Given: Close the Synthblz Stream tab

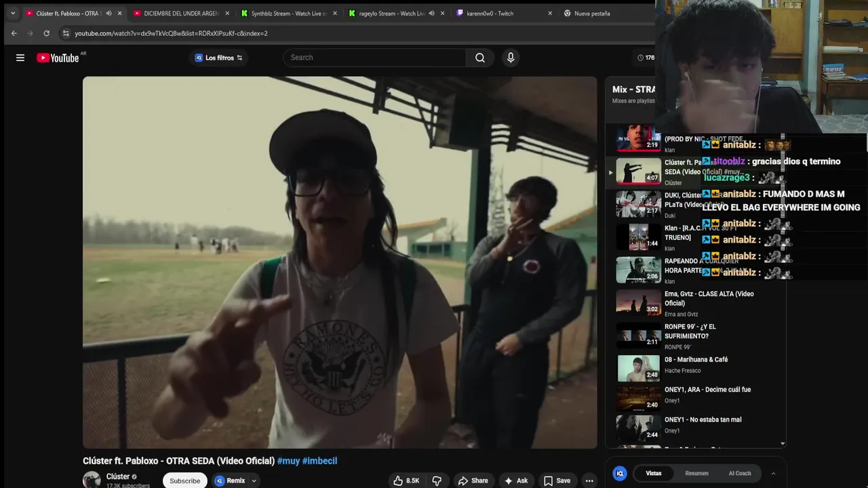Looking at the screenshot, I should point(335,14).
